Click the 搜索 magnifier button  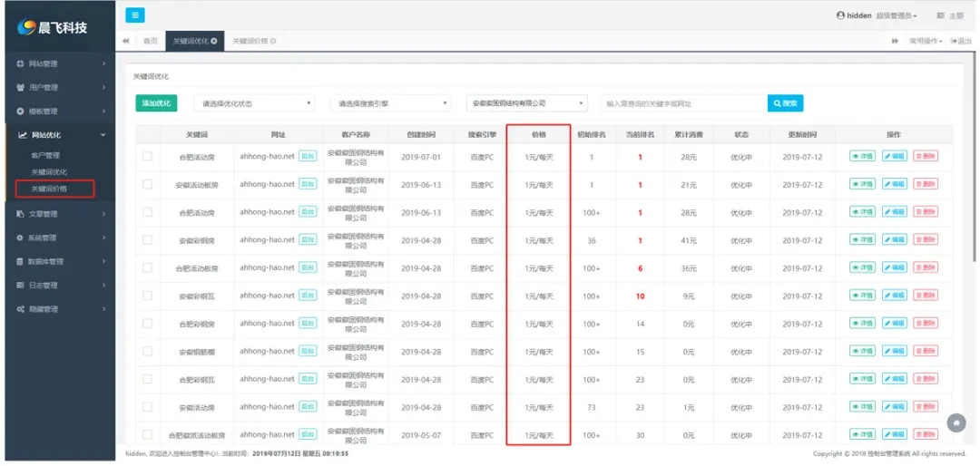(785, 103)
